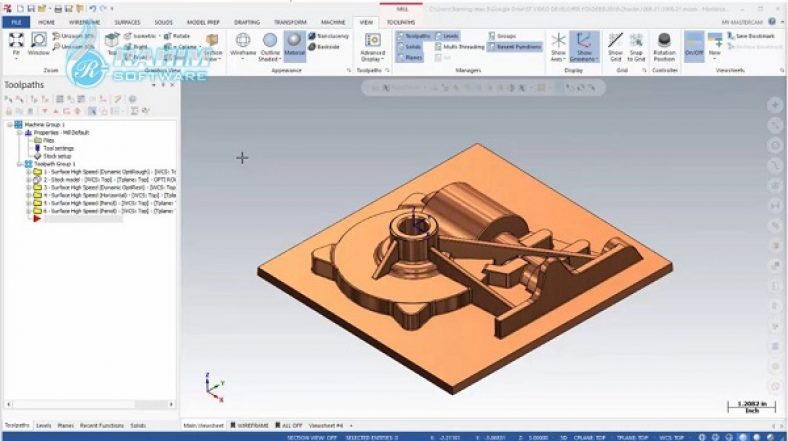Click the red insert arrow in tree
The image size is (788, 441).
[x=37, y=219]
